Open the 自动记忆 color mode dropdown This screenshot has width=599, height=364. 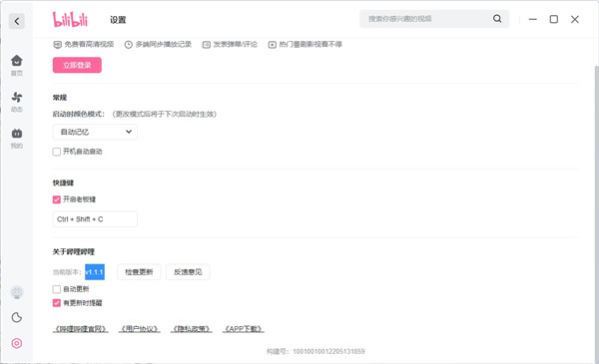95,132
